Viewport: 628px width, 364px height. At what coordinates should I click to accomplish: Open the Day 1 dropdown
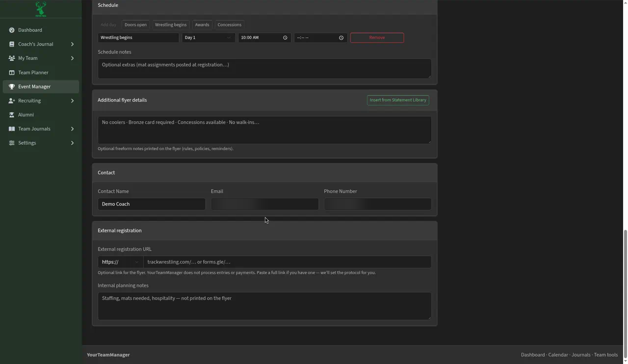209,38
